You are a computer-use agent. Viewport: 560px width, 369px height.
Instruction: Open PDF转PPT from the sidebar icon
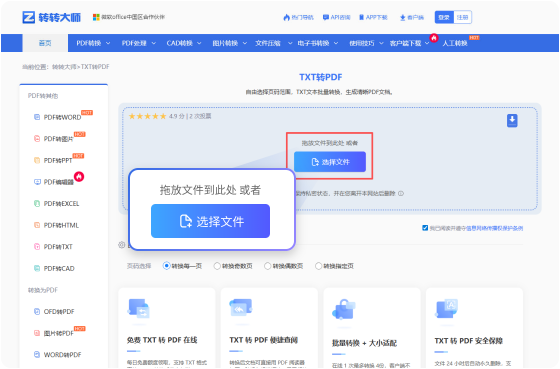pos(37,160)
